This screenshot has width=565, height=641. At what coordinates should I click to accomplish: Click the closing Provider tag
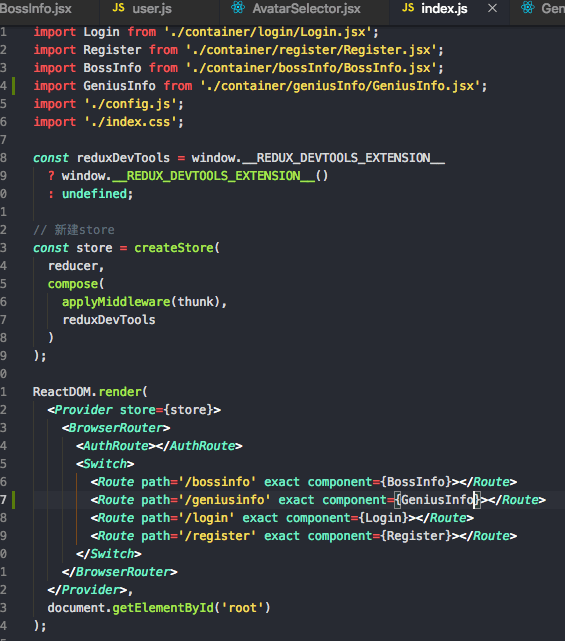click(x=87, y=589)
